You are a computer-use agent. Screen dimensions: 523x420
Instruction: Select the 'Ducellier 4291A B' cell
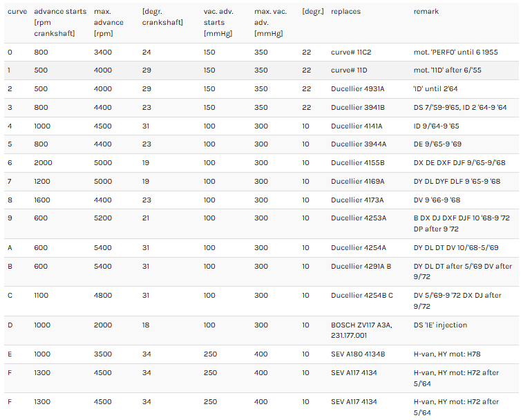pyautogui.click(x=361, y=266)
